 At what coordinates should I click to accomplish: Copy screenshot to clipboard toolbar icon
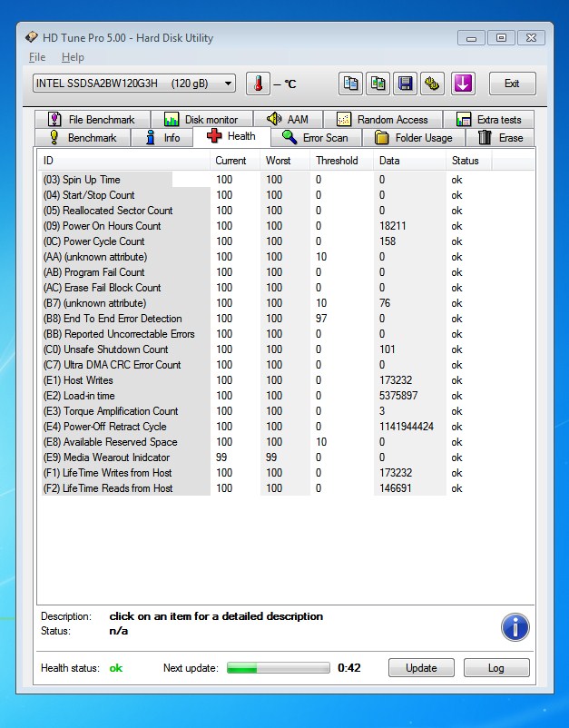(378, 84)
